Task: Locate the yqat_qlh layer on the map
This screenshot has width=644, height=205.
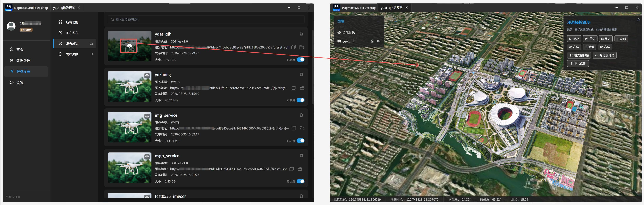Action: [372, 41]
